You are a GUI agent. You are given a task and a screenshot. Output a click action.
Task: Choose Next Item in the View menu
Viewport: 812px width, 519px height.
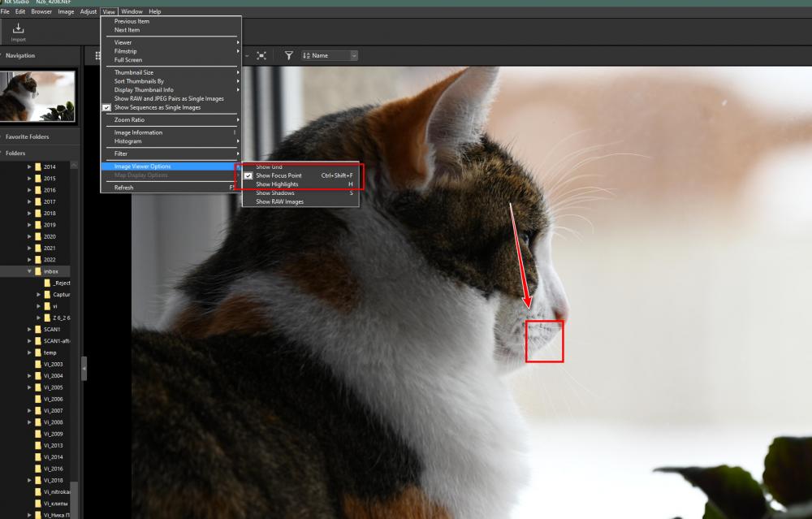[x=171, y=30]
